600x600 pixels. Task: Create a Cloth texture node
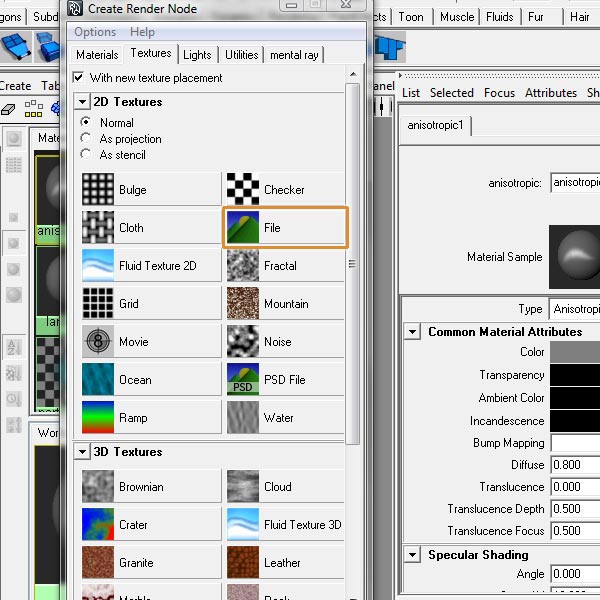pos(151,227)
